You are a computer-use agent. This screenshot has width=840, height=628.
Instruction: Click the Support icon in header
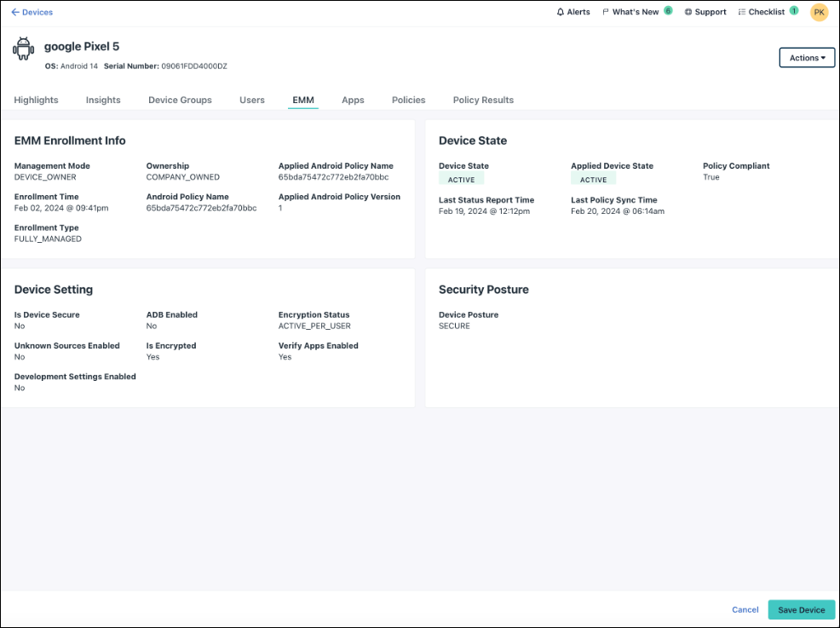click(x=688, y=13)
